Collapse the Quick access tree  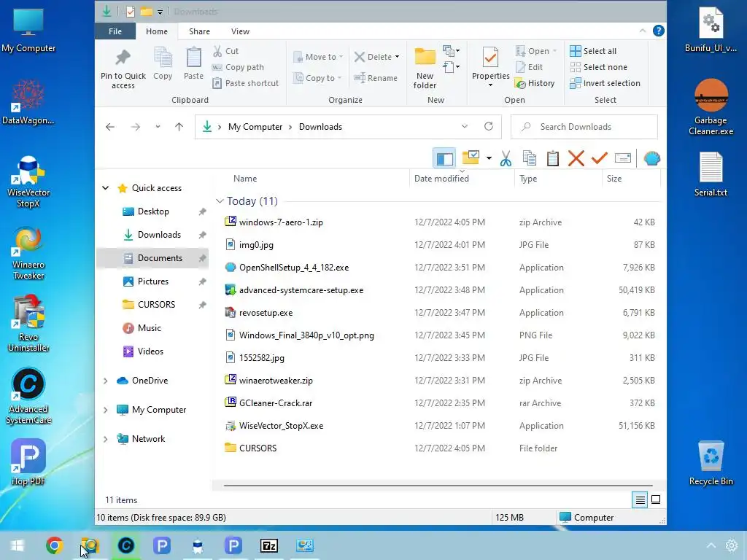(x=105, y=188)
